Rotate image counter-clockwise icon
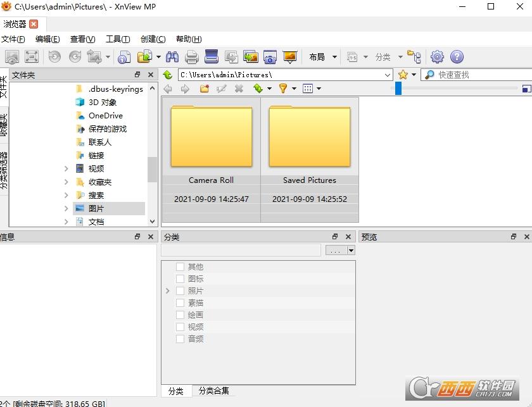 coord(54,56)
